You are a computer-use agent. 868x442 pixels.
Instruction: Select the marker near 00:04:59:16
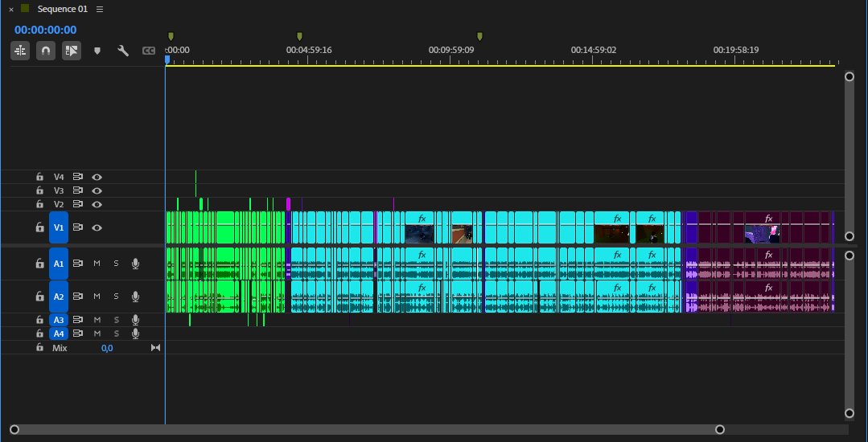tap(299, 36)
